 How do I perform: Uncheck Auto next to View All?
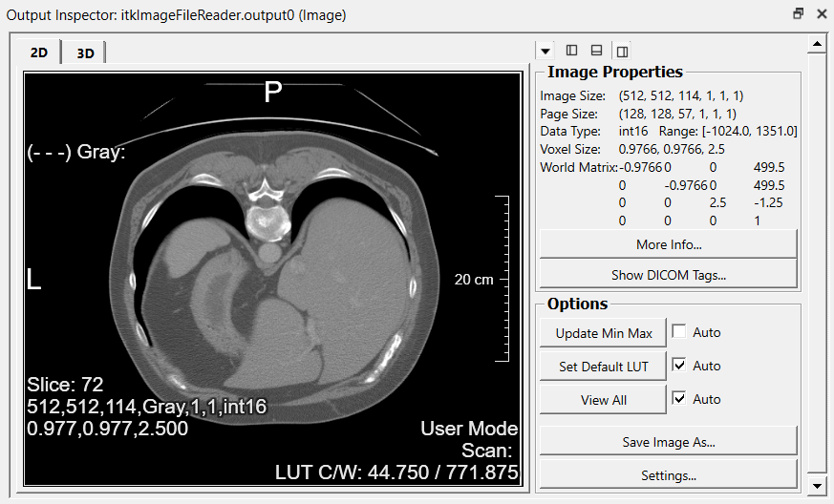coord(679,399)
